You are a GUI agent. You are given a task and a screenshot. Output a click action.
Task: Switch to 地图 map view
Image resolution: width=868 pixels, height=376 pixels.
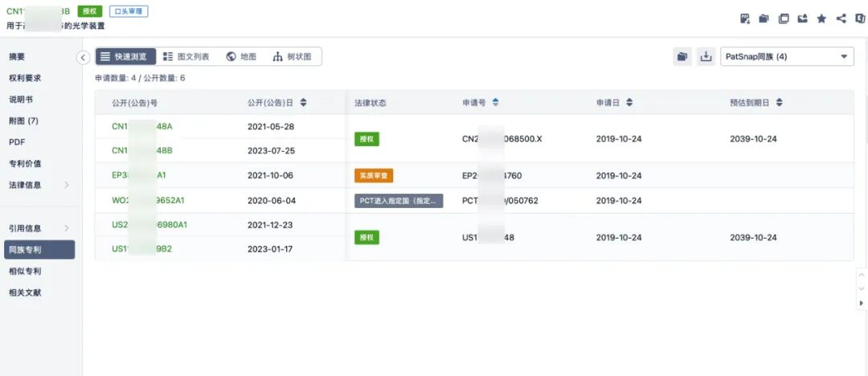tap(241, 56)
